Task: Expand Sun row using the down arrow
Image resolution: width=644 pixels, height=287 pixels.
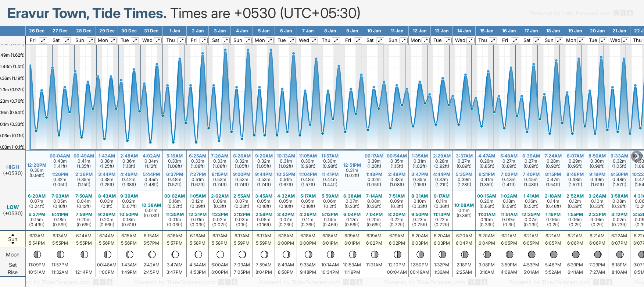Action: point(13,244)
